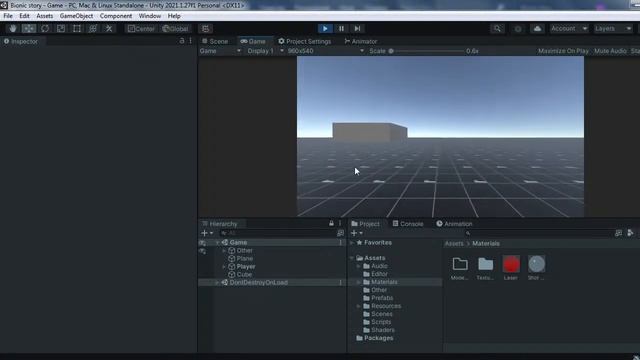Select the Scale tool

[x=61, y=29]
